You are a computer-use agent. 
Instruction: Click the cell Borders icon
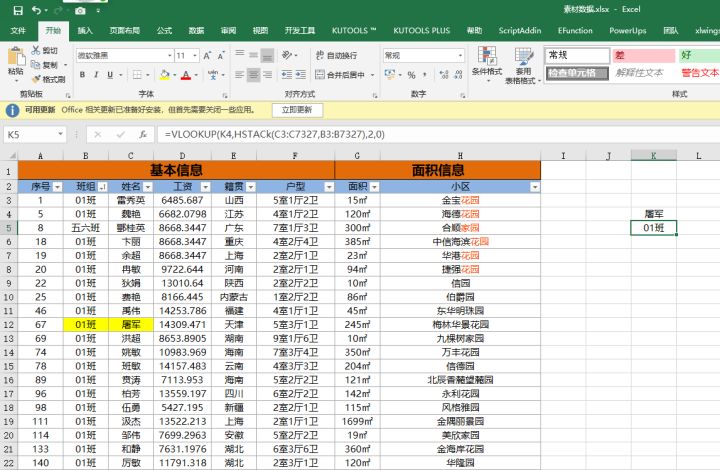point(137,74)
